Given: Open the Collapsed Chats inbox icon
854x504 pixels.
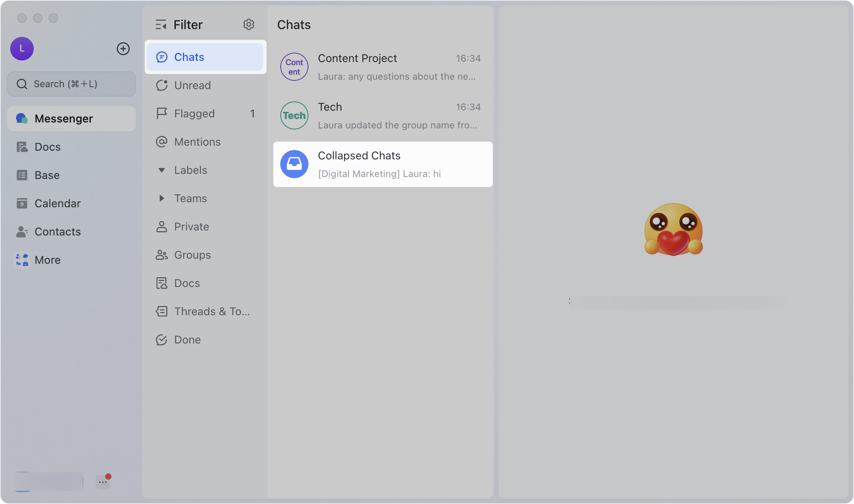Looking at the screenshot, I should coord(294,164).
